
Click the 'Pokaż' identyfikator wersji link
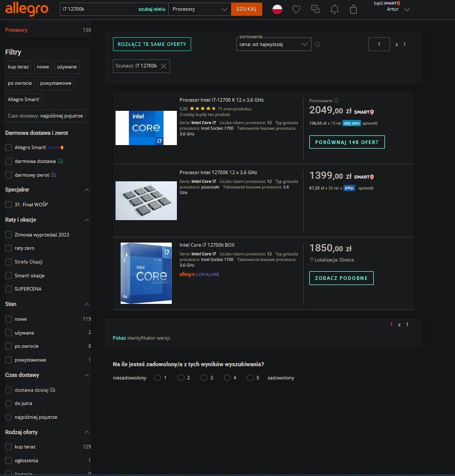coord(119,338)
